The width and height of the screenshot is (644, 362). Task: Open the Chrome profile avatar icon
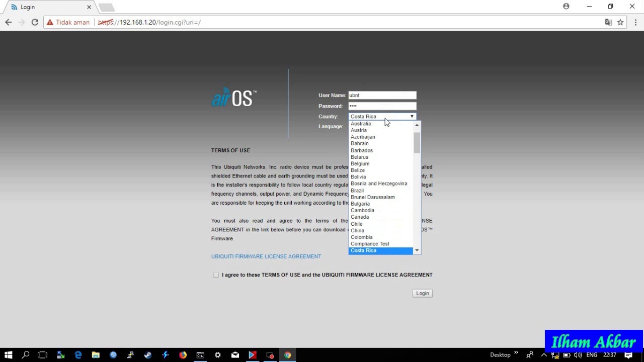[x=566, y=7]
